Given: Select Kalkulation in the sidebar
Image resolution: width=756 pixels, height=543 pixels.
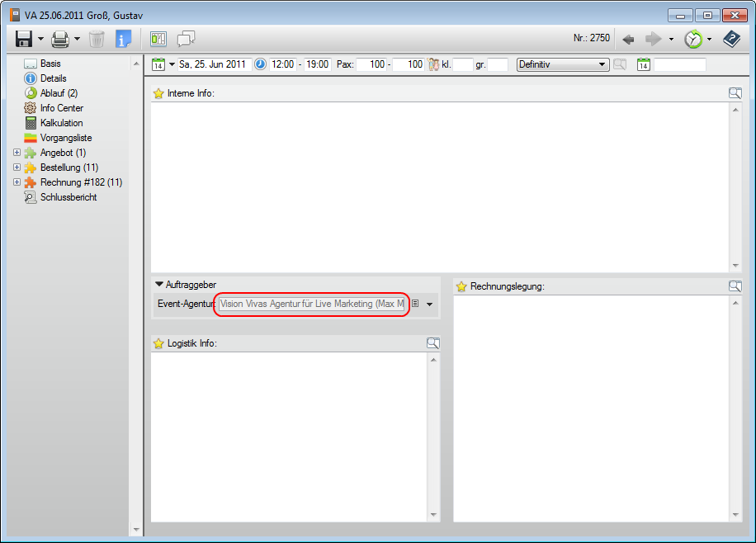Looking at the screenshot, I should click(x=61, y=123).
